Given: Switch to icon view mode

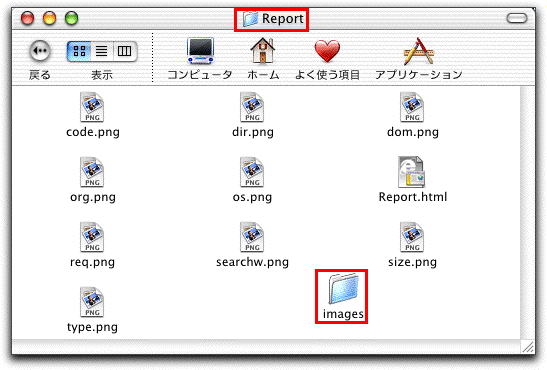Looking at the screenshot, I should pos(79,51).
